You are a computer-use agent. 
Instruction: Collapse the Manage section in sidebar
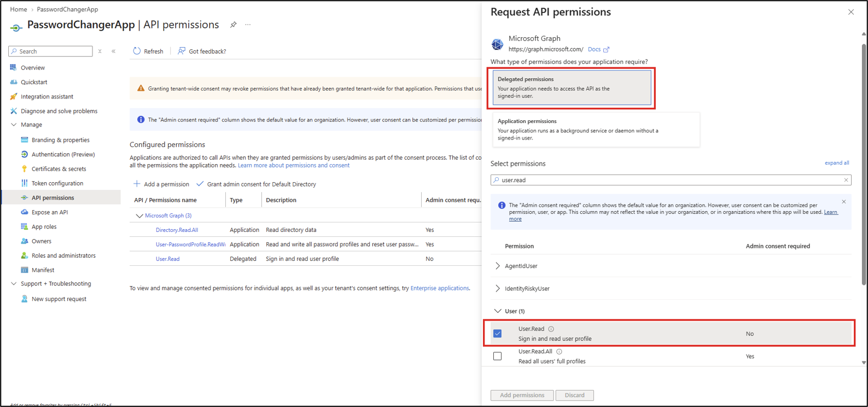click(14, 125)
